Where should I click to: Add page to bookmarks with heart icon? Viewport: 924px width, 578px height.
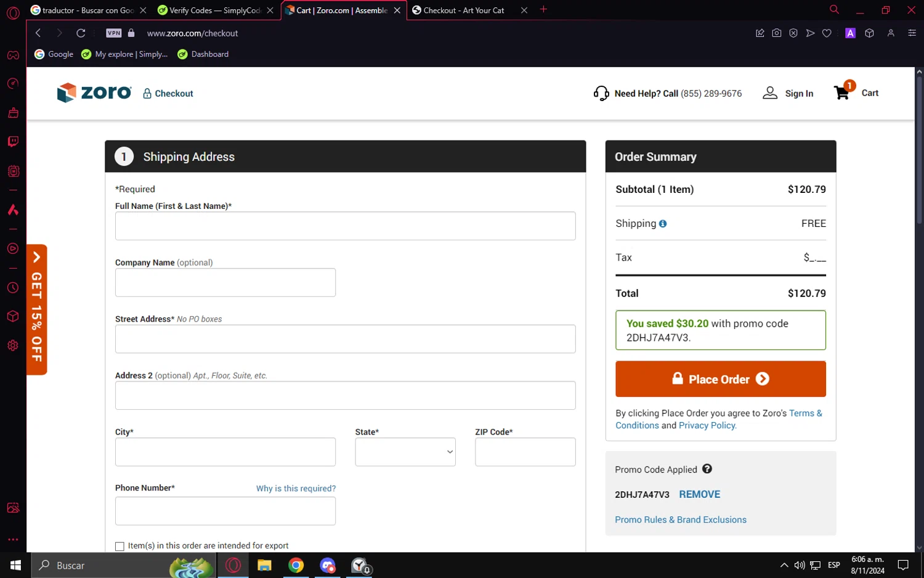tap(827, 33)
